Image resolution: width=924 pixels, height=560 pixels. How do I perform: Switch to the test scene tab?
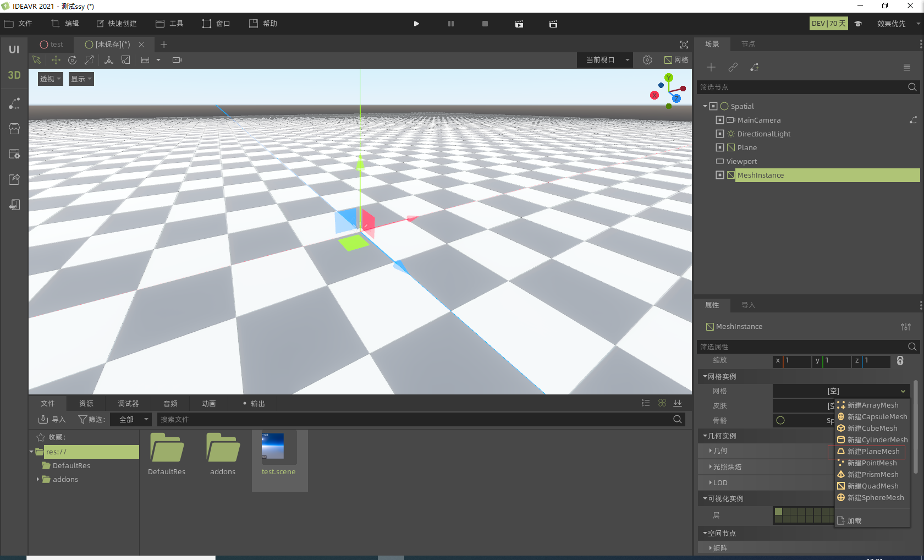click(52, 45)
